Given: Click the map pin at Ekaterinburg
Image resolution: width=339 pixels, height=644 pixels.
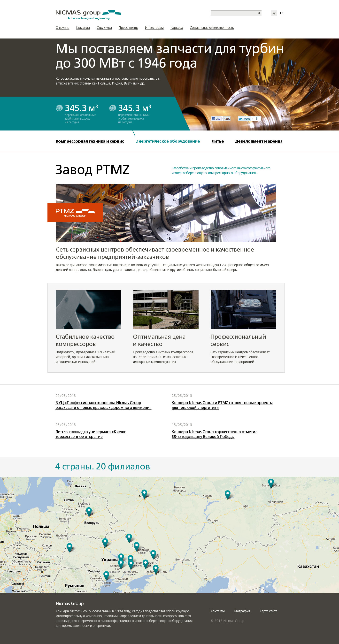Looking at the screenshot, I should click(x=271, y=483).
